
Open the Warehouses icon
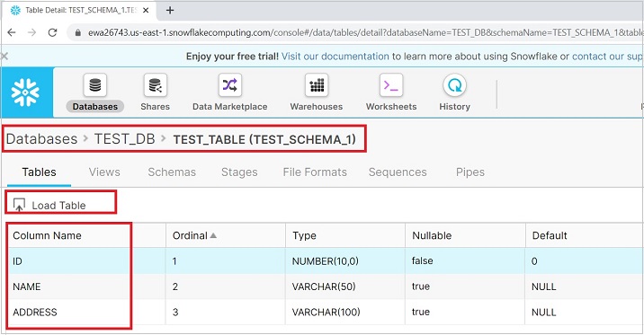317,85
